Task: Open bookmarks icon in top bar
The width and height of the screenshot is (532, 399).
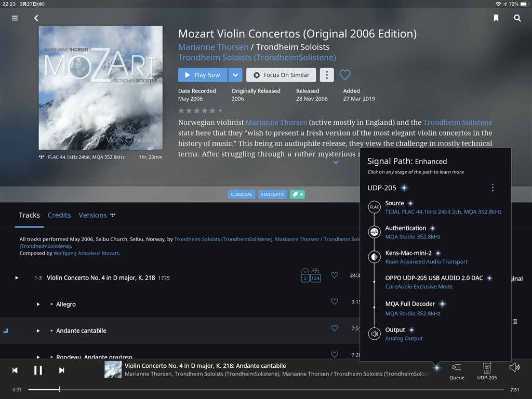Action: pyautogui.click(x=496, y=18)
